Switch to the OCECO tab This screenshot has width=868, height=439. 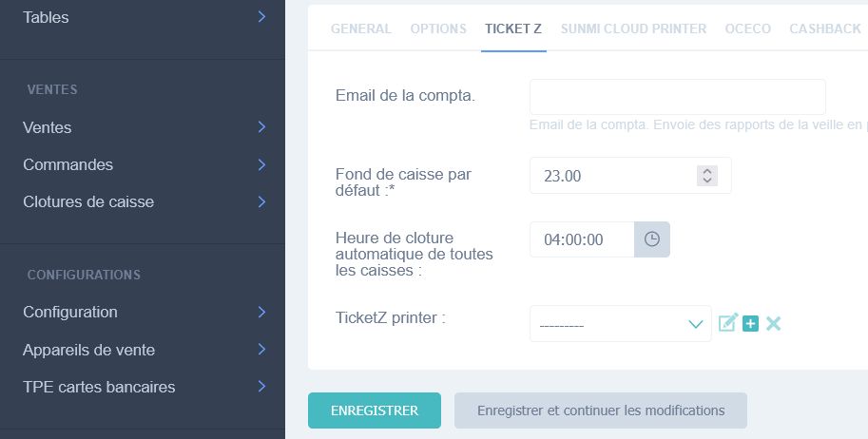[748, 29]
